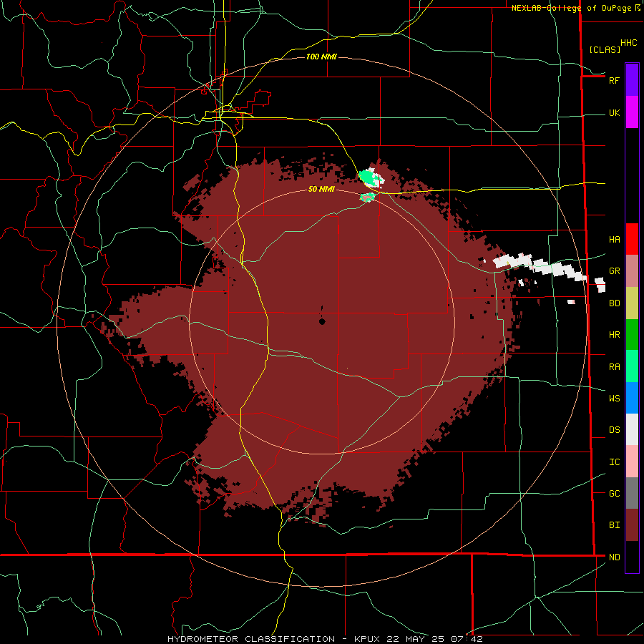Screen dimensions: 644x644
Task: Select the light pink IC swatch
Action: (x=632, y=462)
